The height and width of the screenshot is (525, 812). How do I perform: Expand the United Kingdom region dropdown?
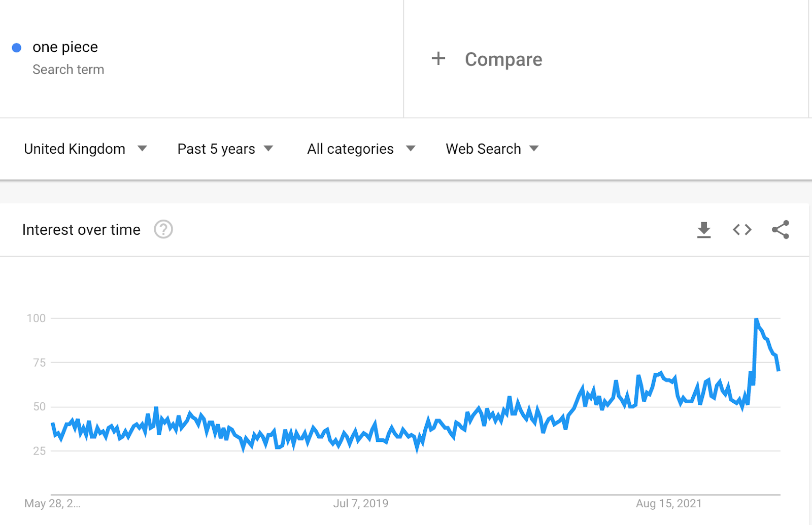click(x=85, y=149)
